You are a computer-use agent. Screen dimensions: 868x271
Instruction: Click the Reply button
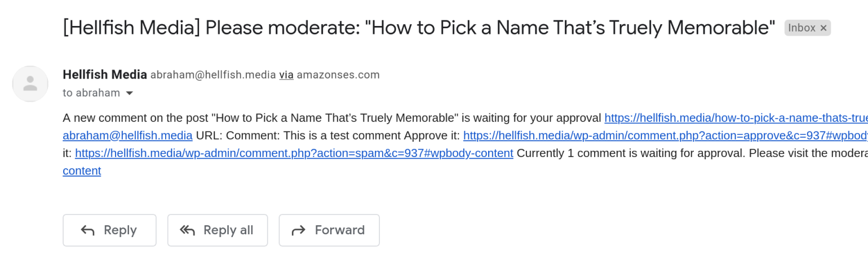coord(109,230)
